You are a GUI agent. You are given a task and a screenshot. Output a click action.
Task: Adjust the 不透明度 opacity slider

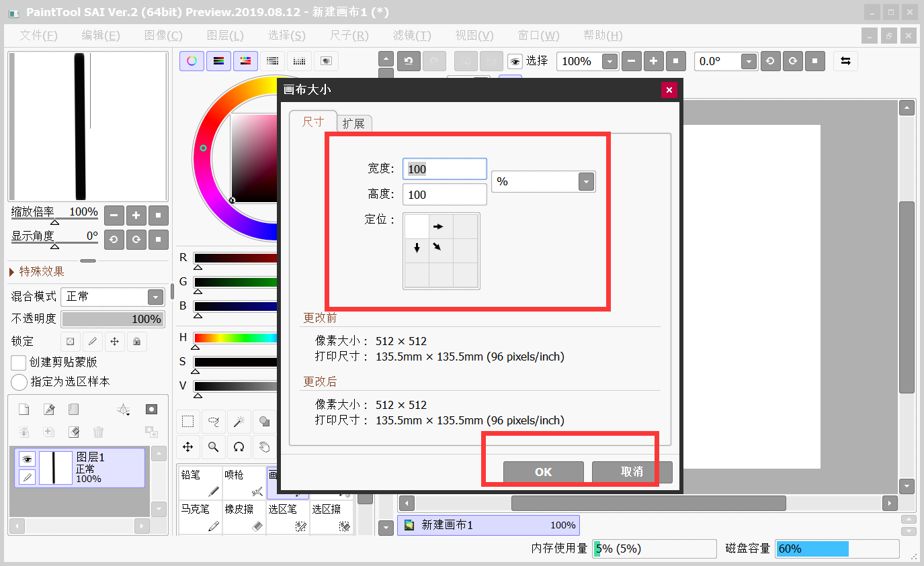pyautogui.click(x=113, y=319)
